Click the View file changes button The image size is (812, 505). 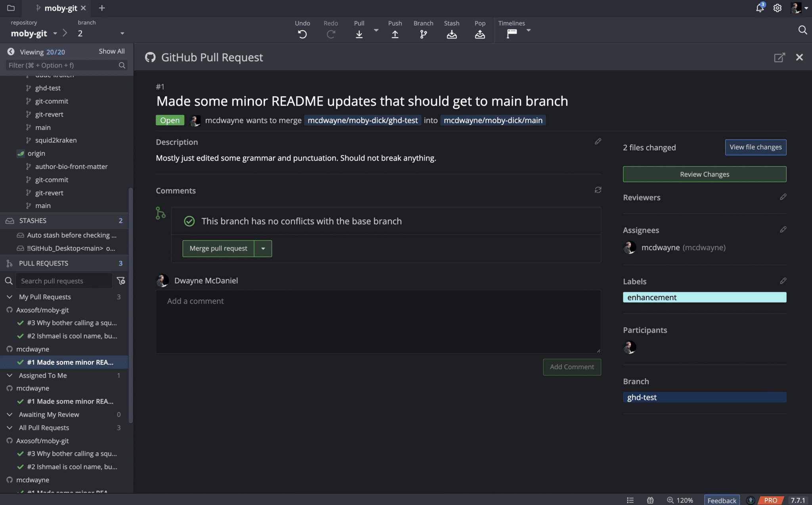755,147
